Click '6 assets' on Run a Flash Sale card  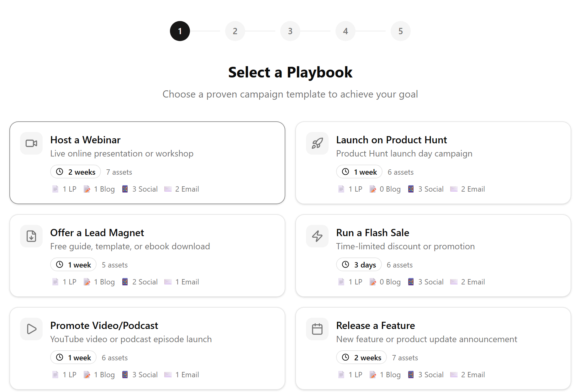coord(400,265)
